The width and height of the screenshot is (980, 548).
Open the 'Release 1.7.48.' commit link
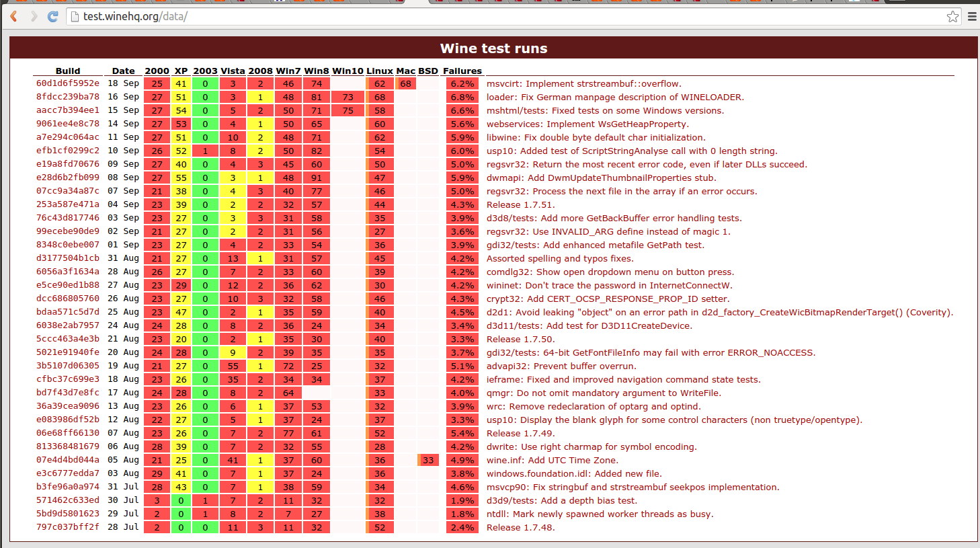tap(521, 528)
